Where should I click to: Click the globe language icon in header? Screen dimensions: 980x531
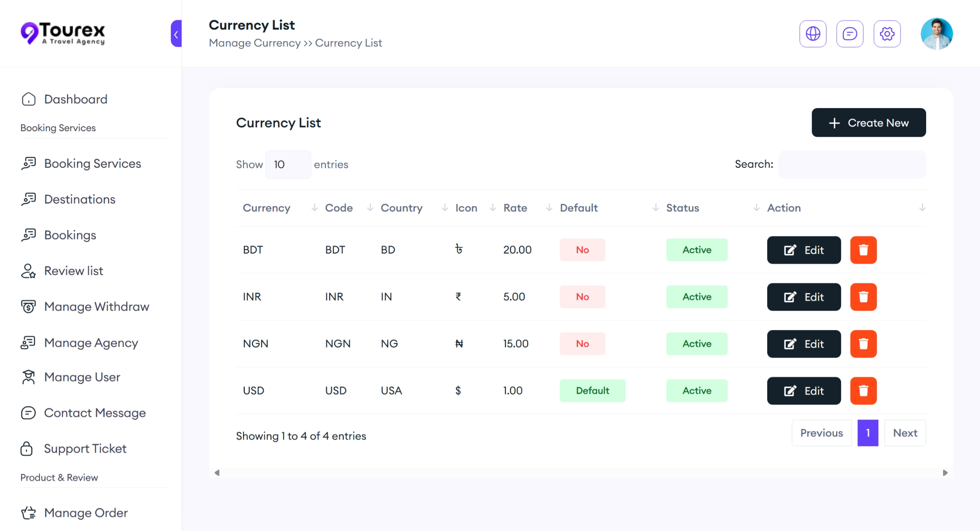[813, 34]
